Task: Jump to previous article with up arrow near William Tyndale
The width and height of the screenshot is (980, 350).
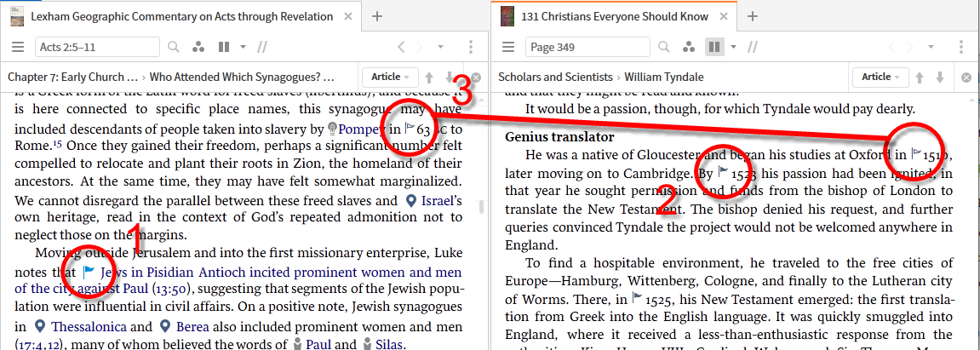Action: (x=920, y=77)
